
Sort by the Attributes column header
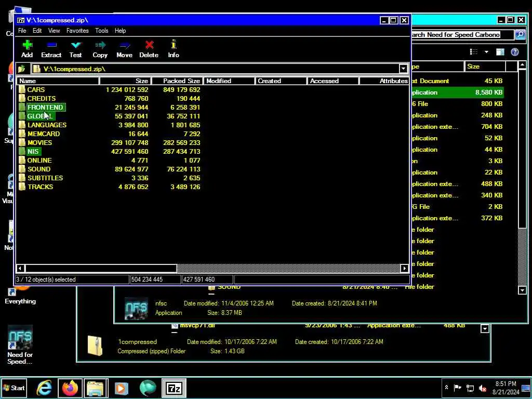pos(384,81)
